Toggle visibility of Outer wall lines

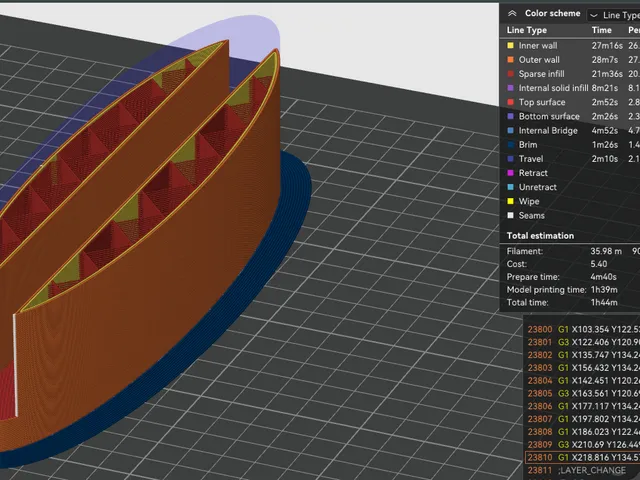click(539, 60)
